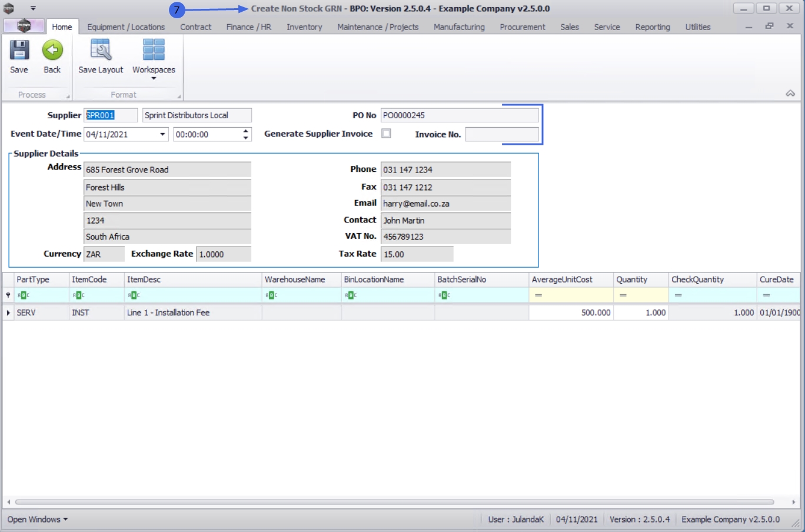Click the horizontal scrollbar of the grid
805x532 pixels.
point(394,502)
